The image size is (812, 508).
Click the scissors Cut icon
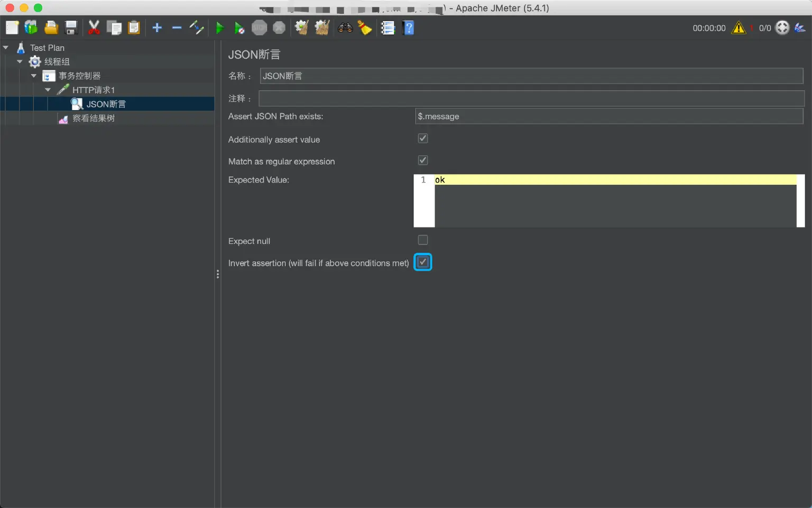pos(94,28)
